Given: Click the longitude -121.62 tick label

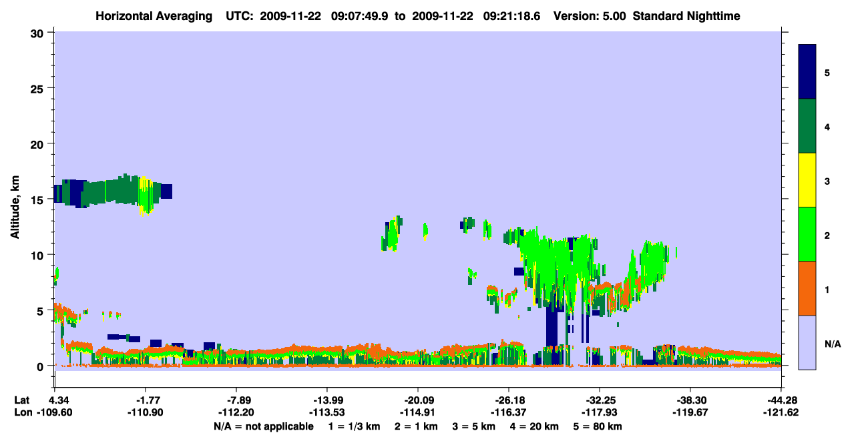Looking at the screenshot, I should (781, 412).
